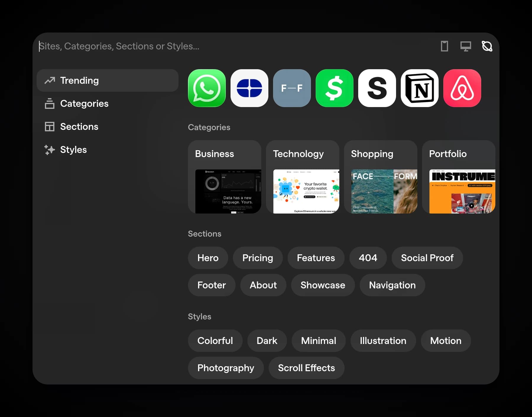Viewport: 532px width, 417px height.
Task: Filter by the Minimal style
Action: click(319, 341)
